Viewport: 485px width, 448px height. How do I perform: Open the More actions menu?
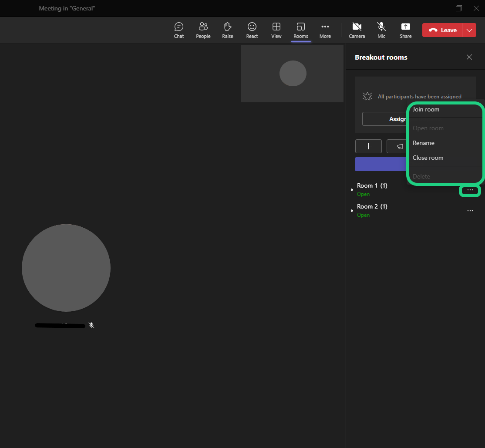tap(325, 30)
